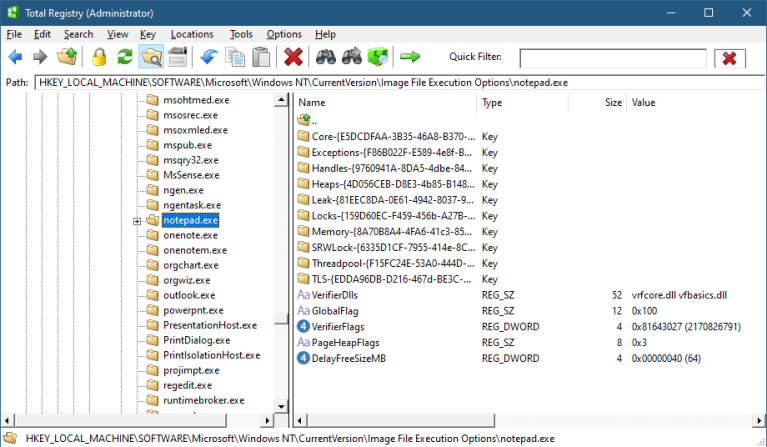Click the Path address field

(x=398, y=83)
